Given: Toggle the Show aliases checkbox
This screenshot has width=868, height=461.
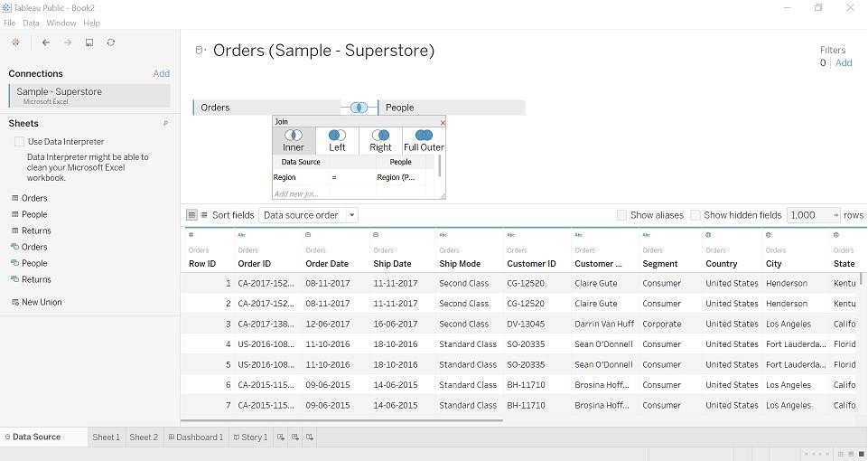Looking at the screenshot, I should (621, 215).
